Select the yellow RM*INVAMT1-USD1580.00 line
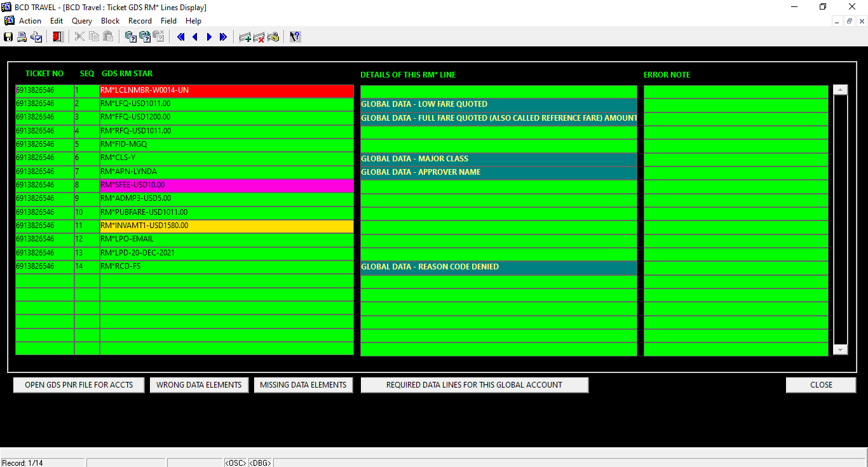The height and width of the screenshot is (467, 868). (226, 226)
